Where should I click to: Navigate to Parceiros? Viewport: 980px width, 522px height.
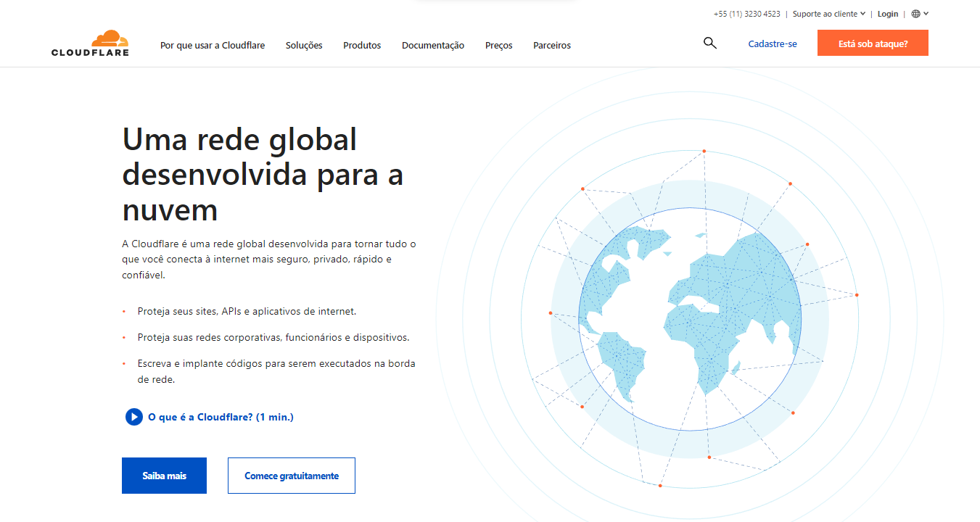(x=551, y=45)
